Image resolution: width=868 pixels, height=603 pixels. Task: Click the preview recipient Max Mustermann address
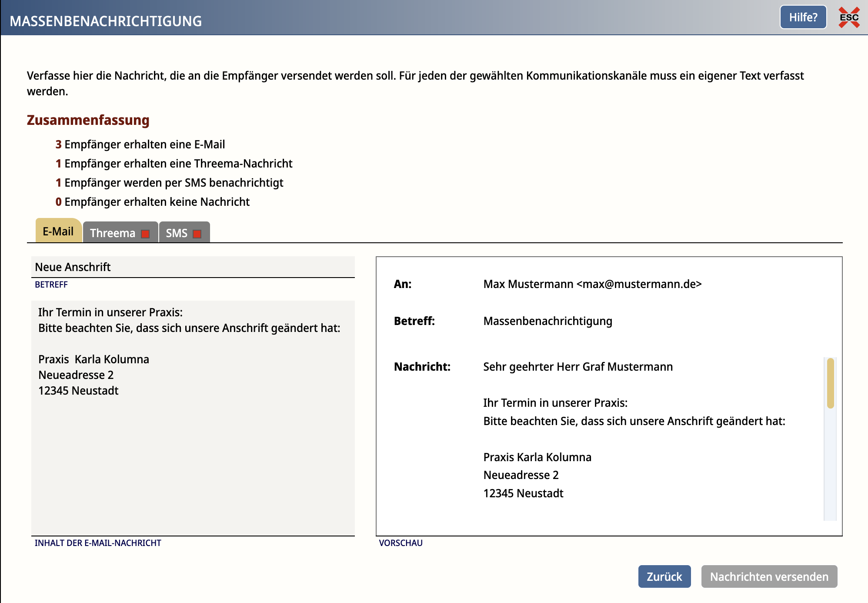[592, 284]
